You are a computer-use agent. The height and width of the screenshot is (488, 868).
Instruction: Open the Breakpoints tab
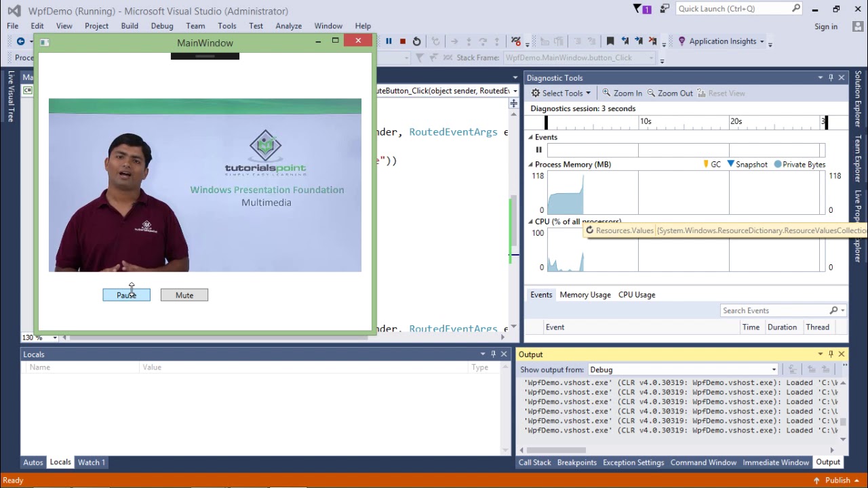point(577,462)
